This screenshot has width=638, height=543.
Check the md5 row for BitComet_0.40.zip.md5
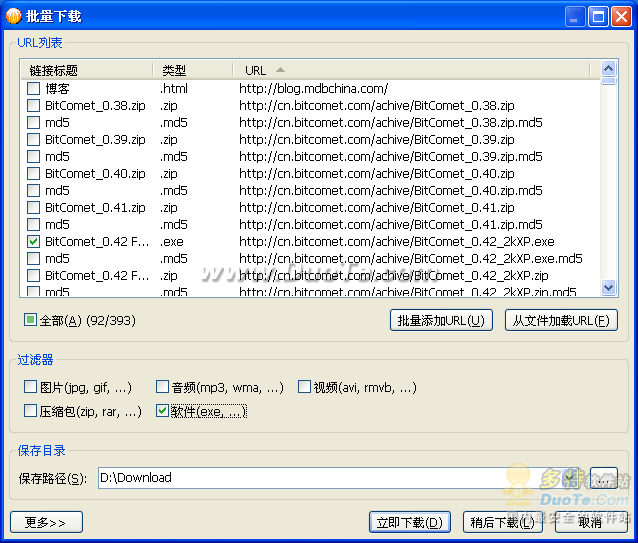(33, 190)
